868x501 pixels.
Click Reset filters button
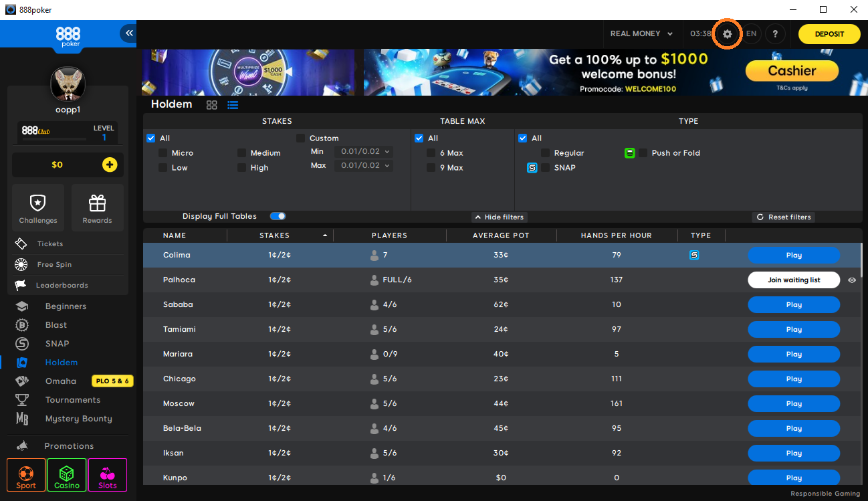(784, 217)
